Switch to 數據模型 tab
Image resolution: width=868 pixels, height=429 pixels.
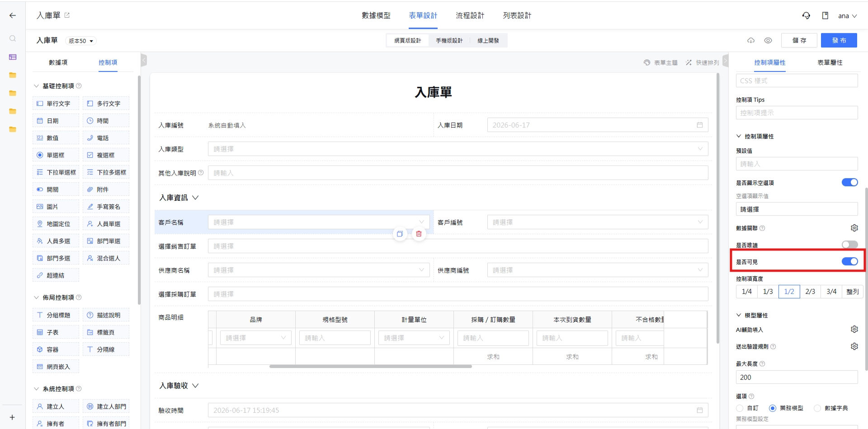[x=376, y=15]
